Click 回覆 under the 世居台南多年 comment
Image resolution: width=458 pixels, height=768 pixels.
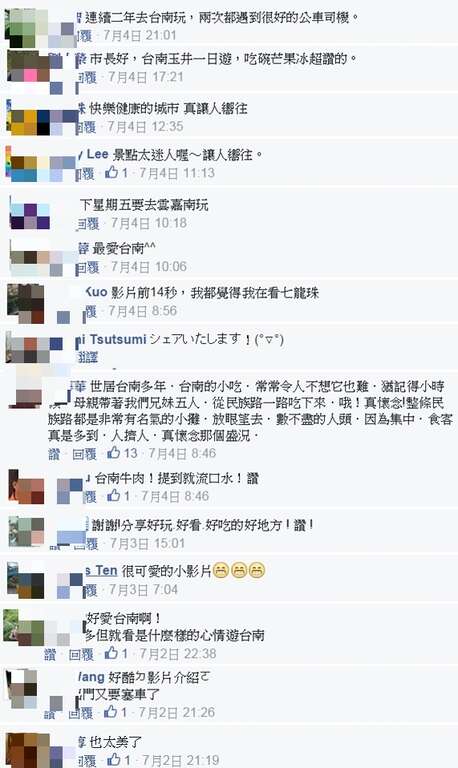pos(84,454)
